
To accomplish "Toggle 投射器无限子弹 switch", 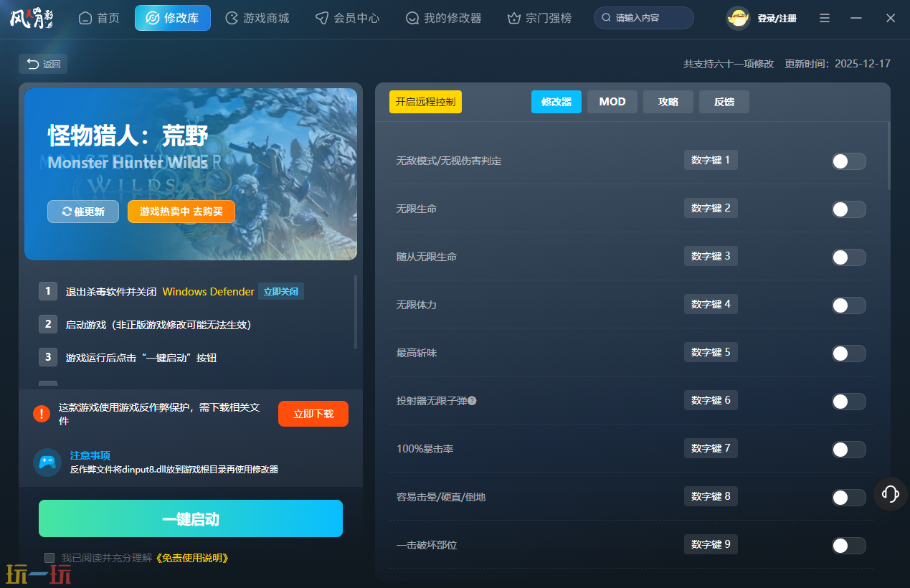I will coord(848,402).
